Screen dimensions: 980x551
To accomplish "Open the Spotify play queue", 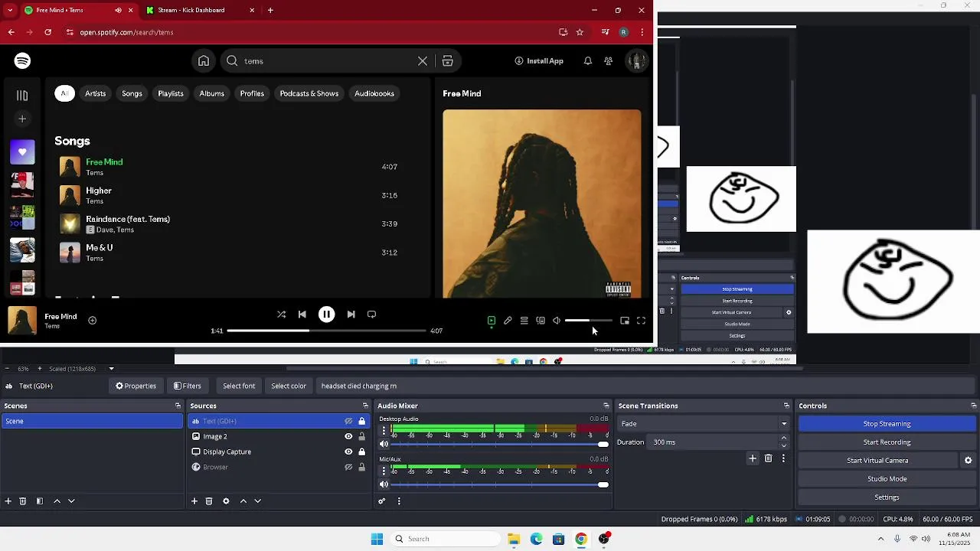I will pyautogui.click(x=524, y=321).
